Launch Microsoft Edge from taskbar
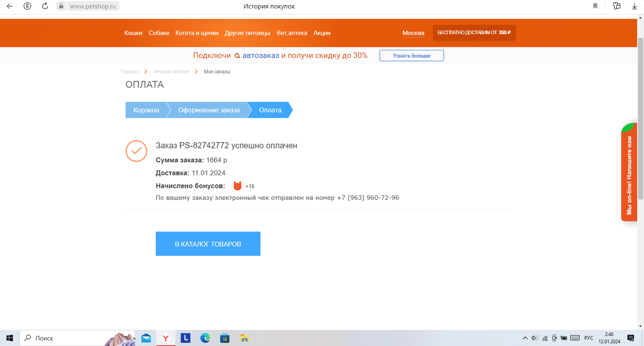Viewport: 644px width, 346px height. [x=205, y=338]
